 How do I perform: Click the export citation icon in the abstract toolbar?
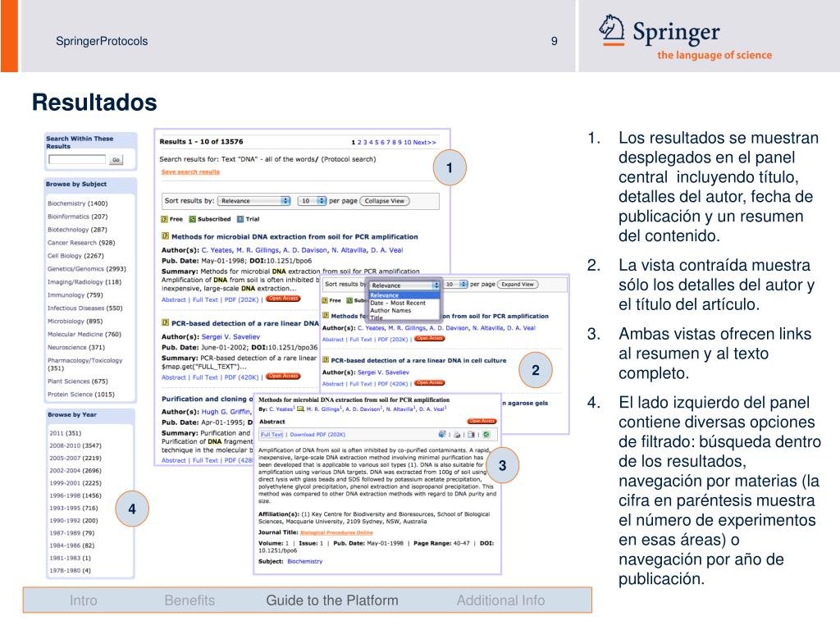pyautogui.click(x=472, y=435)
